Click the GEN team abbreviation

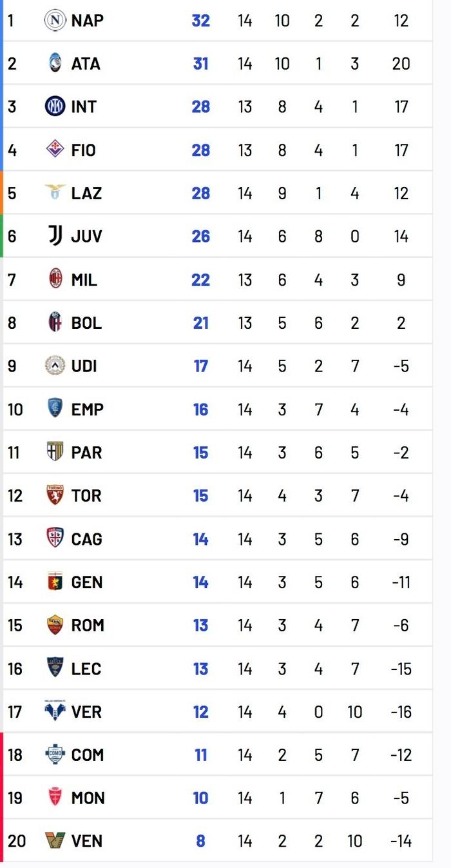click(86, 582)
